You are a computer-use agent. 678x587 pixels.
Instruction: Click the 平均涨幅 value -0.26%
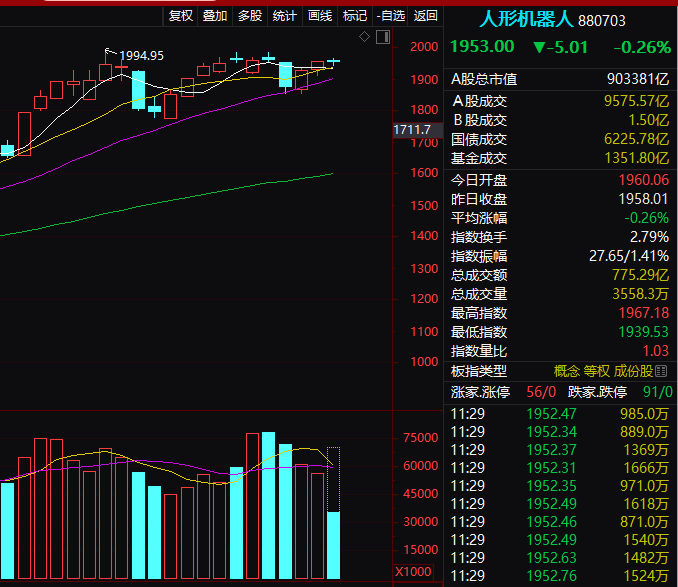[x=646, y=218]
